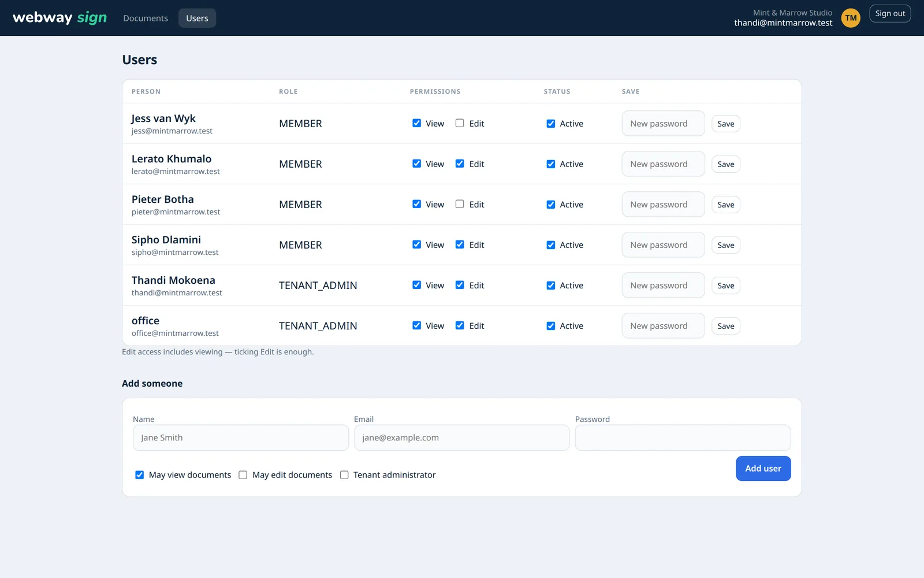Enable Edit permission for Pieter Botha

pyautogui.click(x=460, y=204)
